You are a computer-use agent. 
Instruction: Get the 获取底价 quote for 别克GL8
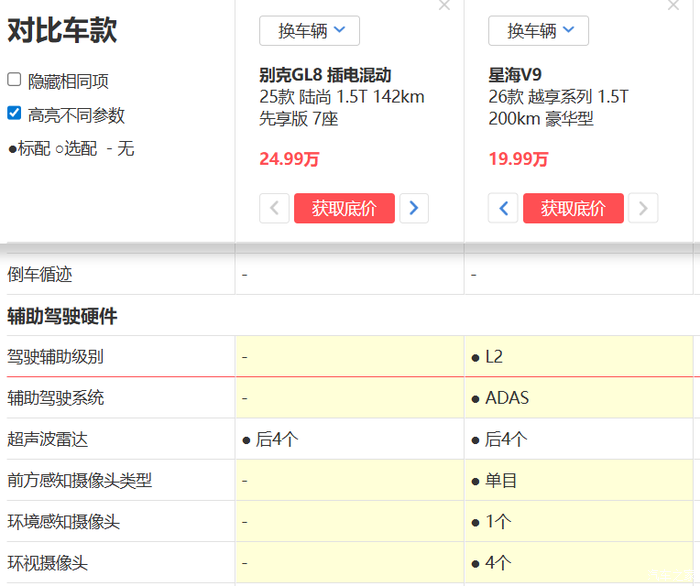pos(344,208)
